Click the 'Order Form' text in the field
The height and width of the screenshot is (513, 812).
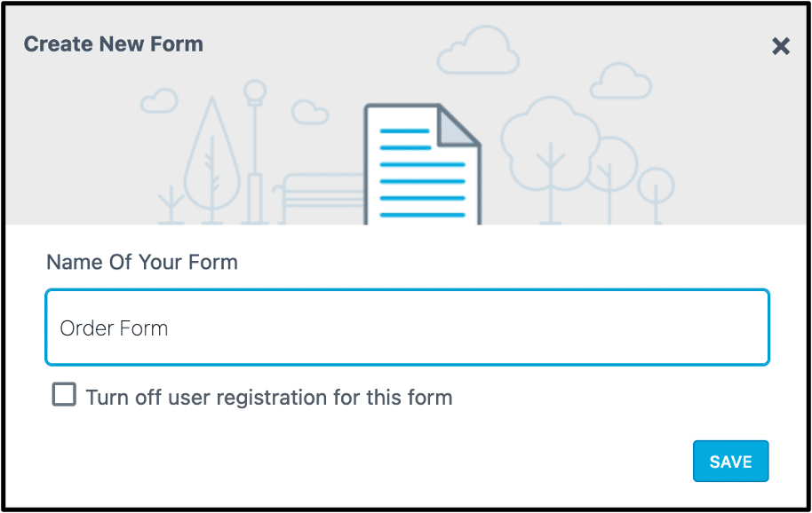(114, 328)
